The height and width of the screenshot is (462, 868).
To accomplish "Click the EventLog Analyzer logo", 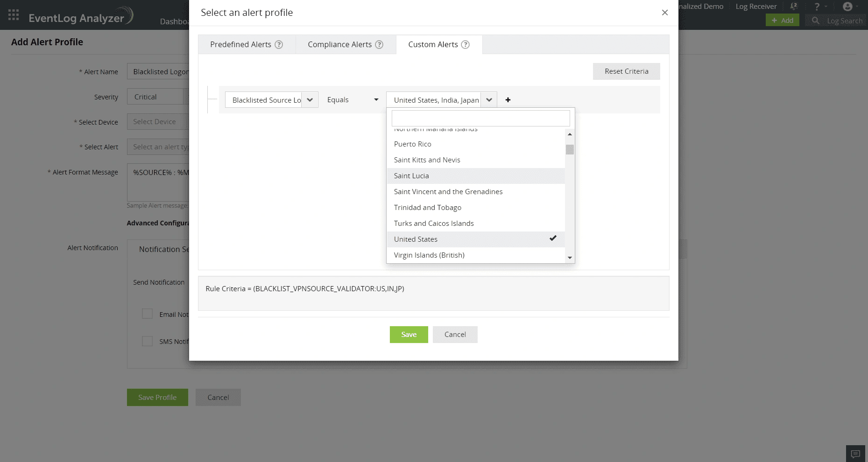I will (x=81, y=17).
